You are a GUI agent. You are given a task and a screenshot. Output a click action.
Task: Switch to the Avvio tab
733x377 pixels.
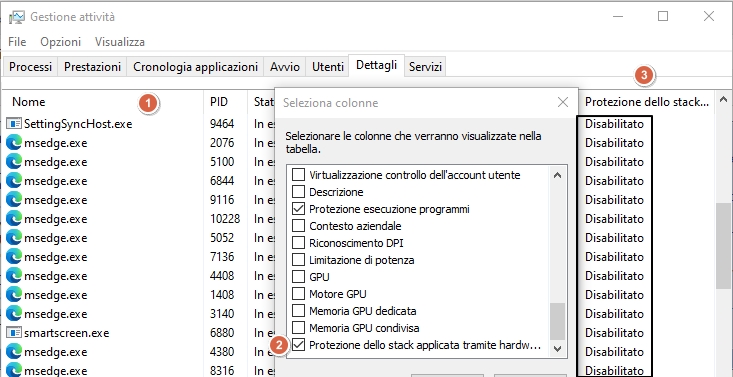pos(285,67)
